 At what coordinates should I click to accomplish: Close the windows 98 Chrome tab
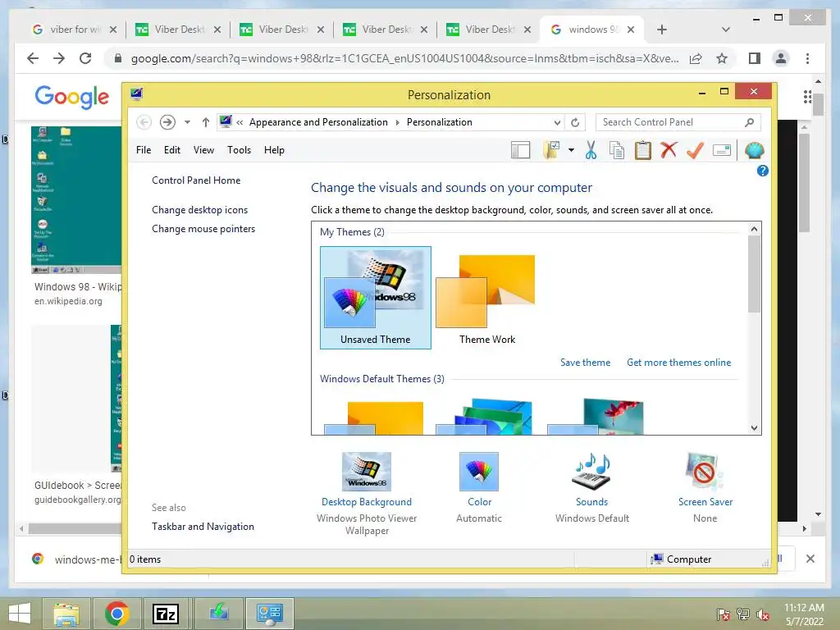click(x=631, y=30)
